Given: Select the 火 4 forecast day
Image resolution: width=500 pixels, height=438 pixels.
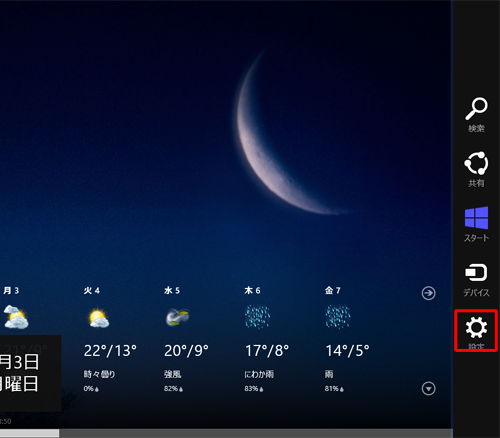Looking at the screenshot, I should [x=92, y=291].
